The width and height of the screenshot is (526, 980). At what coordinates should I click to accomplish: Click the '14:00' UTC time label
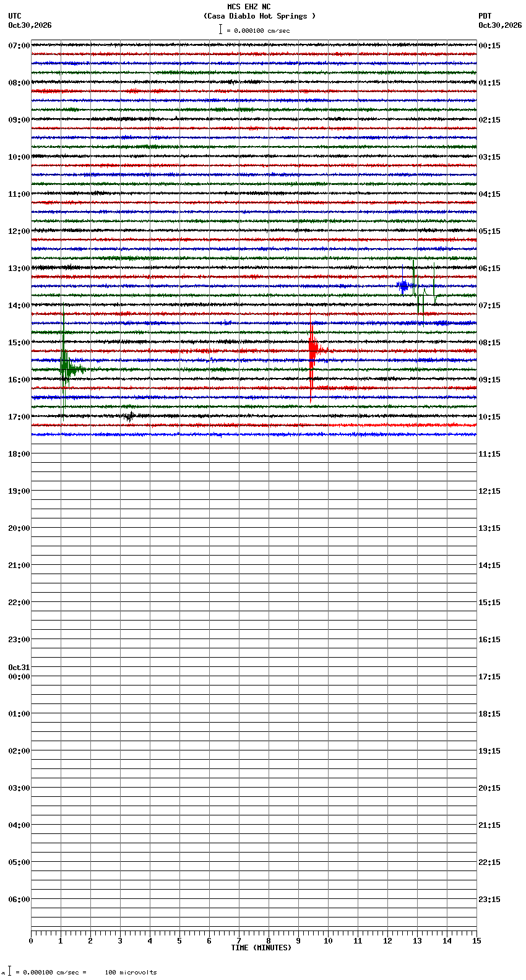click(19, 306)
